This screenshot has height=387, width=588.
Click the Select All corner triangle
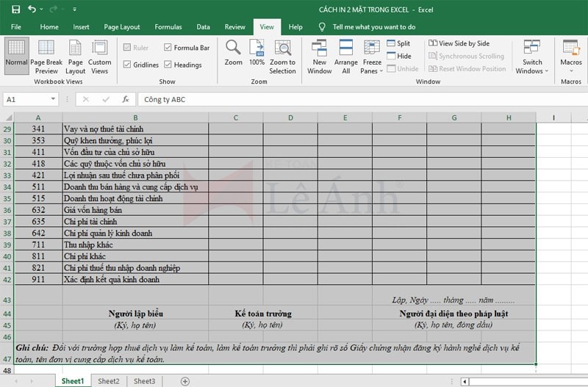pyautogui.click(x=7, y=117)
